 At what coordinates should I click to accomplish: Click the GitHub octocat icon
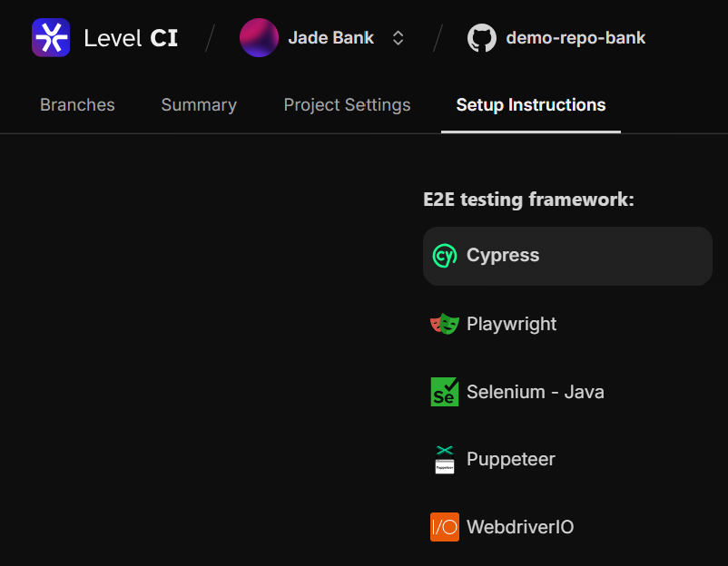pyautogui.click(x=482, y=38)
